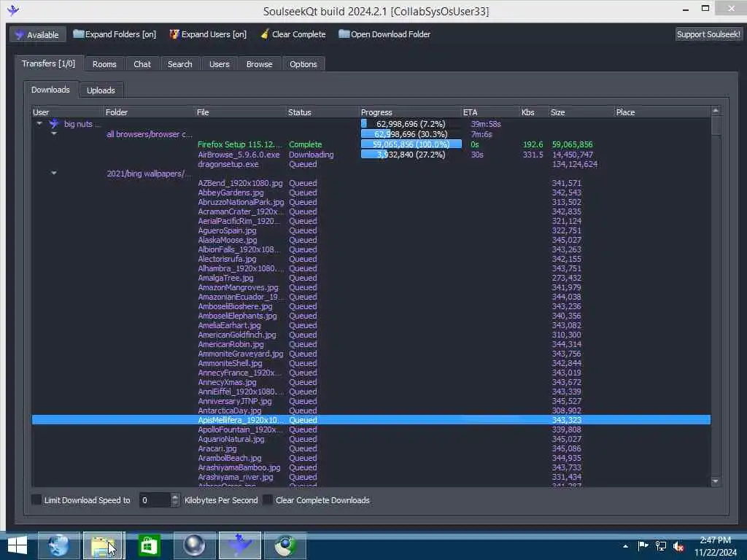
Task: Collapse the all browsers folder node
Action: pos(54,134)
